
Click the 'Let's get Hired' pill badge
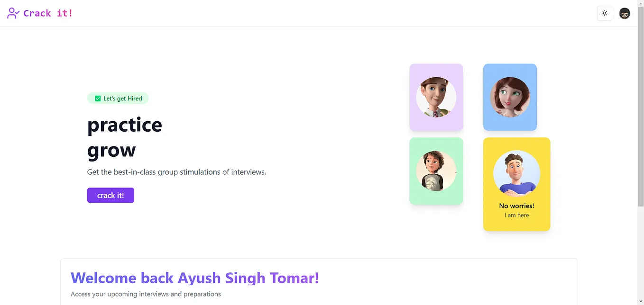(118, 98)
